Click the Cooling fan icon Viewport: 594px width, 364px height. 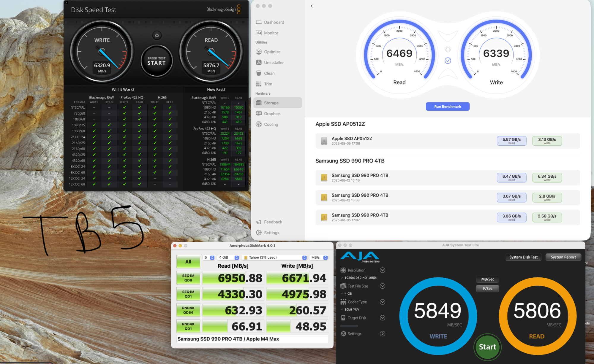(x=259, y=124)
